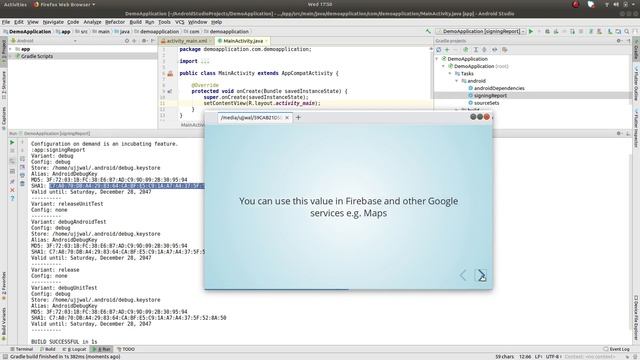
Task: Collapse top DemoApplication node in Gradle tree
Action: [437, 59]
